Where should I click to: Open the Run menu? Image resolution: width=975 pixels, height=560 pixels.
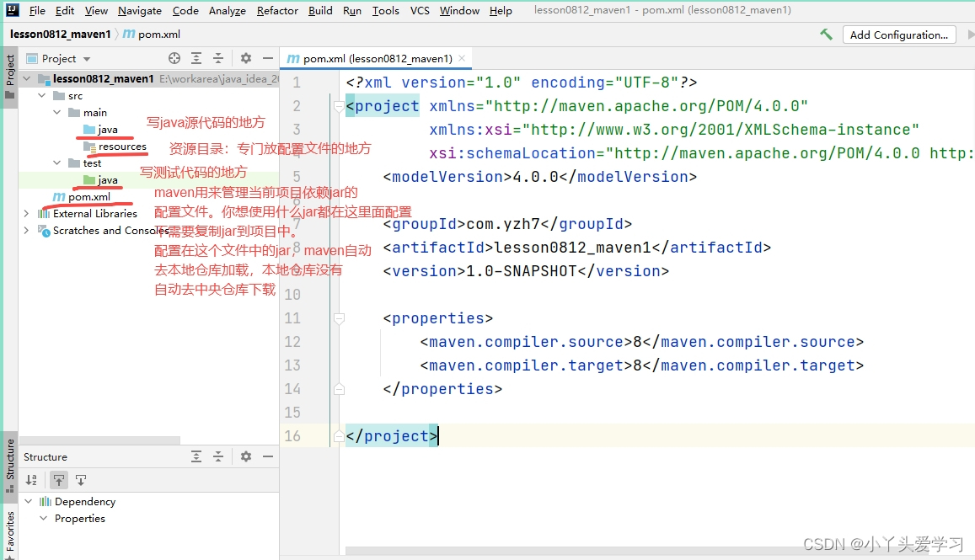(x=352, y=11)
